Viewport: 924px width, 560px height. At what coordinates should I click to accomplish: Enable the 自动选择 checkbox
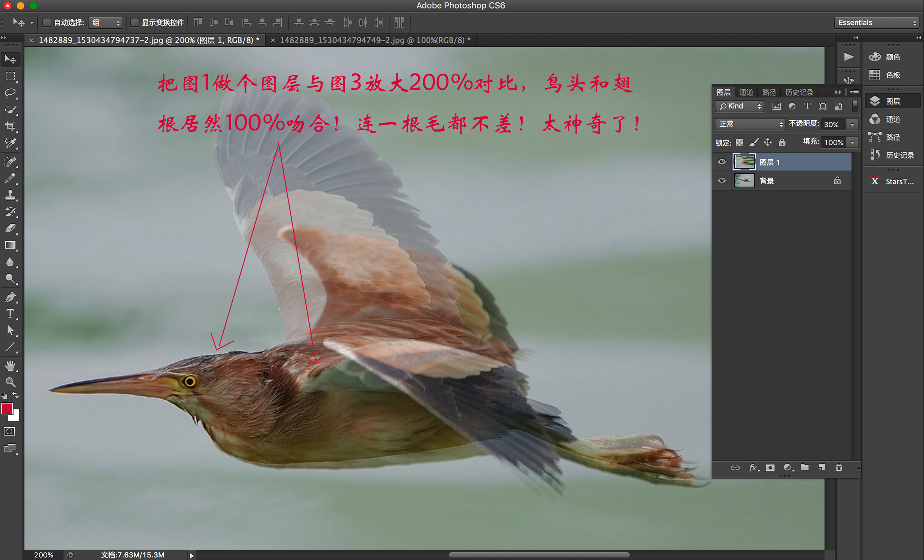pyautogui.click(x=46, y=23)
